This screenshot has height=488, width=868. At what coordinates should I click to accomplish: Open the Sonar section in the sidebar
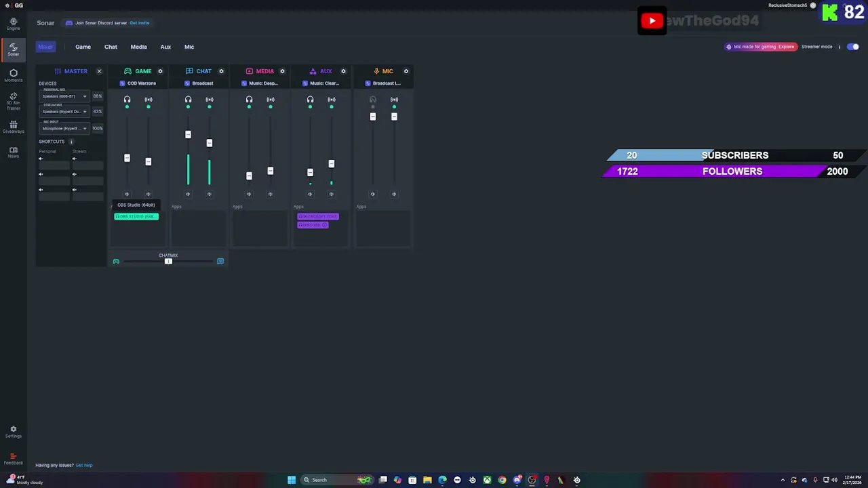point(13,49)
